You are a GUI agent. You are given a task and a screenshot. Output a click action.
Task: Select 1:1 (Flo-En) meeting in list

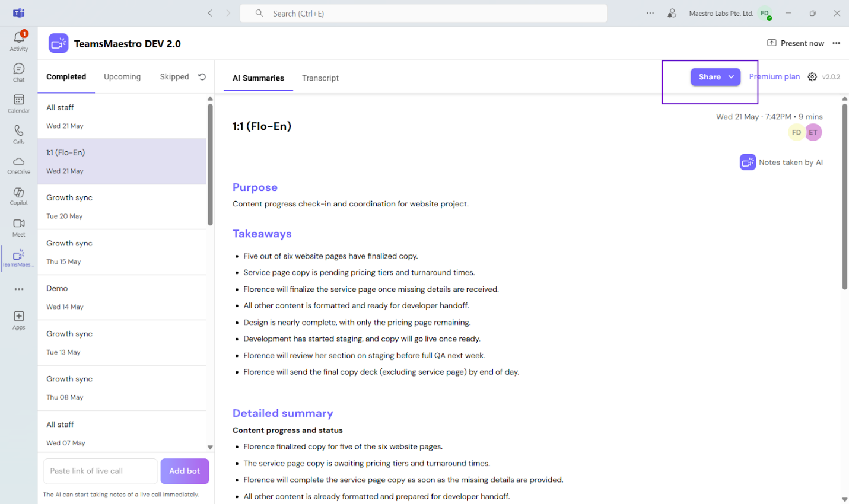[122, 161]
